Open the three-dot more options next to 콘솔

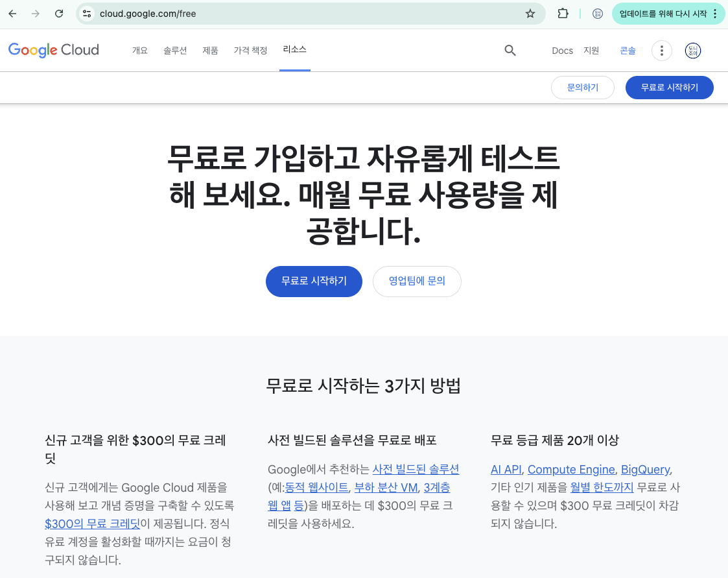point(661,50)
